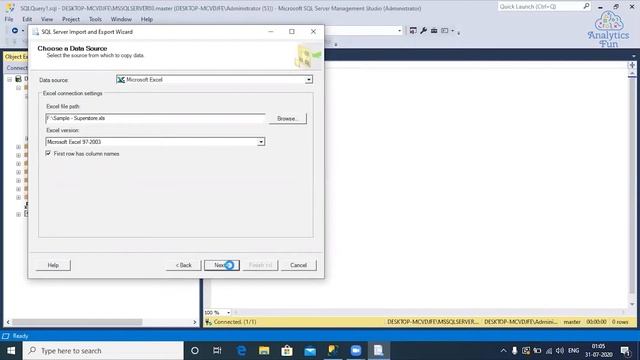Click the query editor vertical scrollbar
Screen dimensions: 640x360
point(632,186)
